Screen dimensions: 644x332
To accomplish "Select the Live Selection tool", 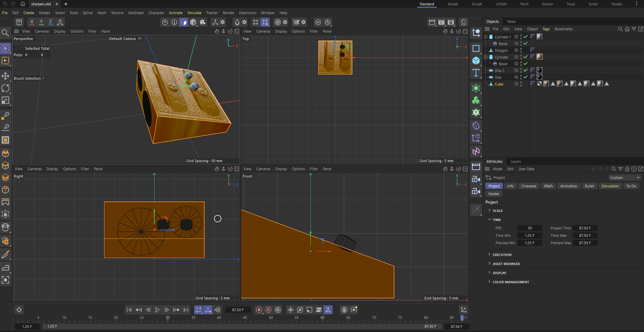I will [6, 48].
